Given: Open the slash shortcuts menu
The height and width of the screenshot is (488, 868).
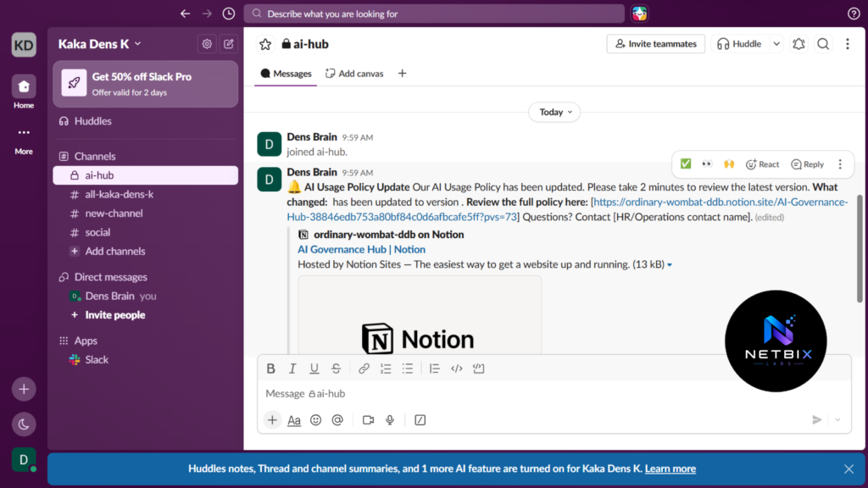Looking at the screenshot, I should (420, 420).
